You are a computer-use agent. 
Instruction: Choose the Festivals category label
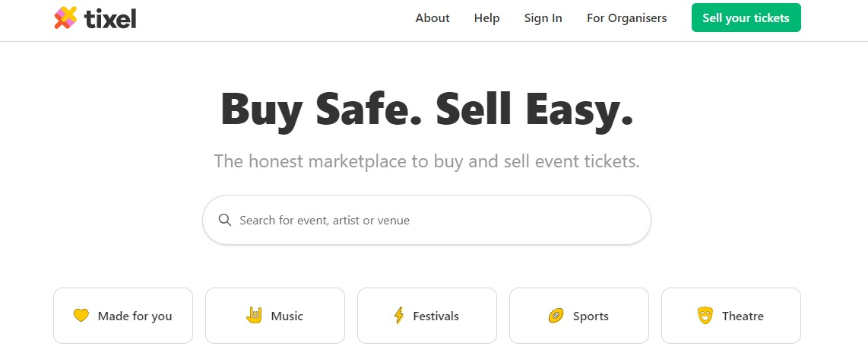tap(436, 316)
